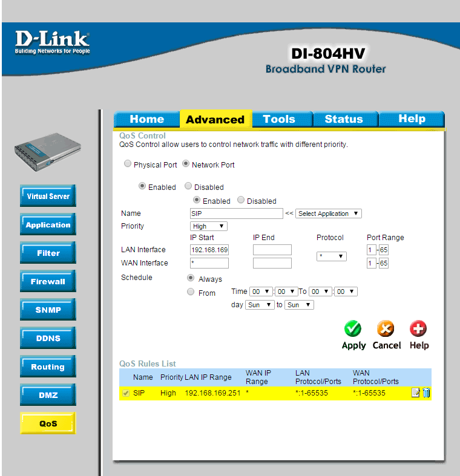Open the SNMP page

tap(48, 310)
